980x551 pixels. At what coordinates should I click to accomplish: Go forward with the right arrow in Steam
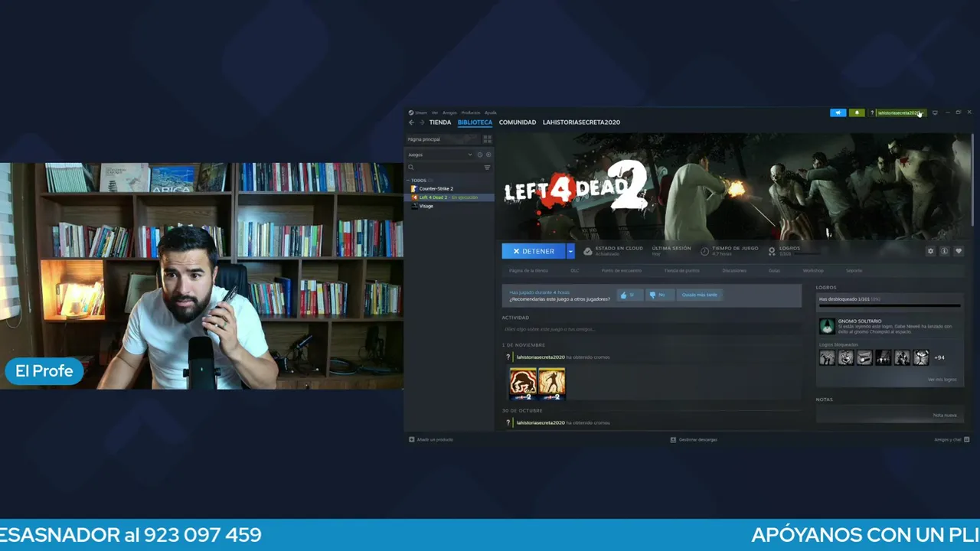point(421,122)
